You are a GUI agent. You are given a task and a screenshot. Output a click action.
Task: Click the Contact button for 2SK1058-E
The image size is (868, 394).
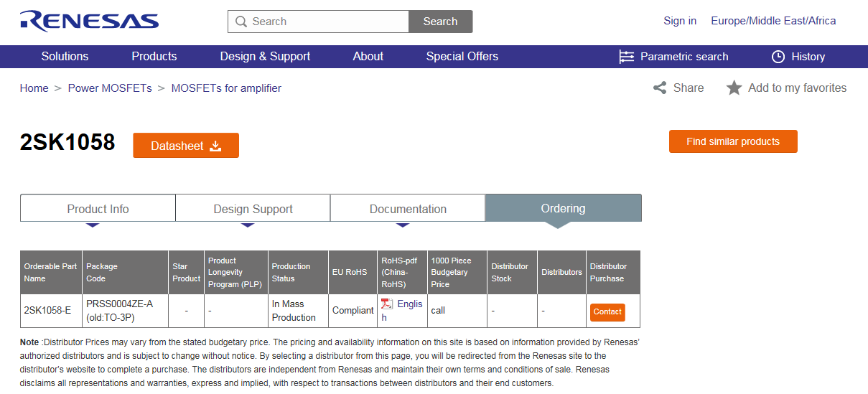(607, 312)
